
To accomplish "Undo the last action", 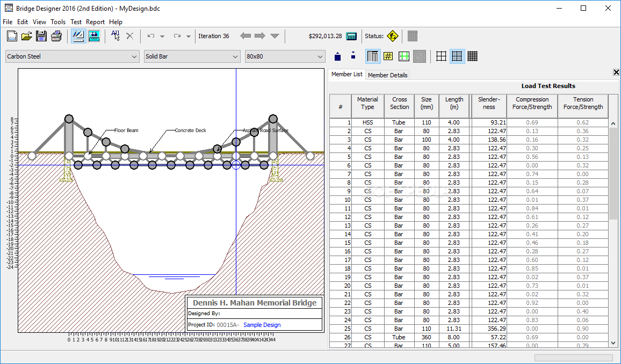I will point(151,36).
